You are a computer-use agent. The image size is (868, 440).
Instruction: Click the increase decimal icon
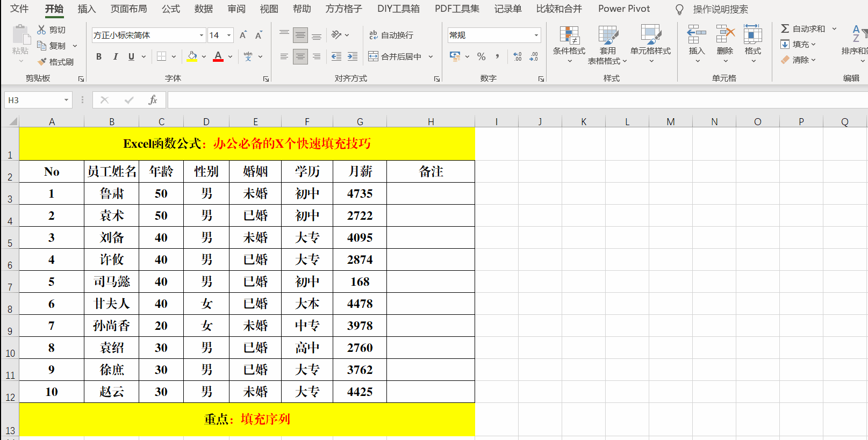coord(518,56)
